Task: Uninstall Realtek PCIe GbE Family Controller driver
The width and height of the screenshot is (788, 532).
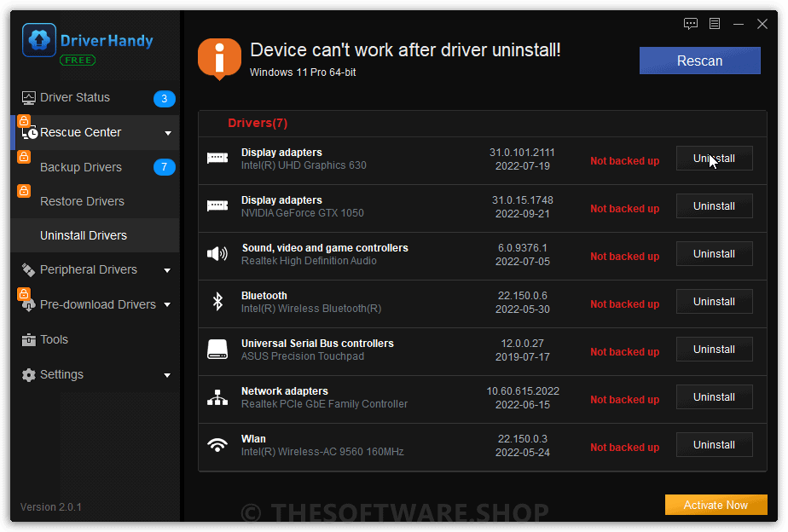Action: point(714,396)
